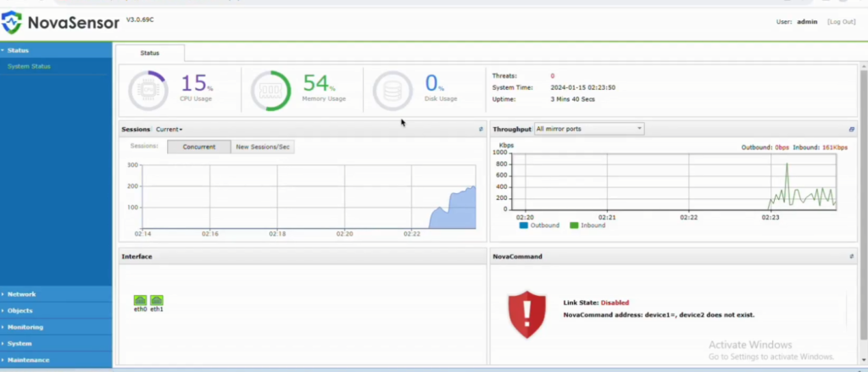Click the eth1 interface port icon
868x372 pixels.
[157, 300]
